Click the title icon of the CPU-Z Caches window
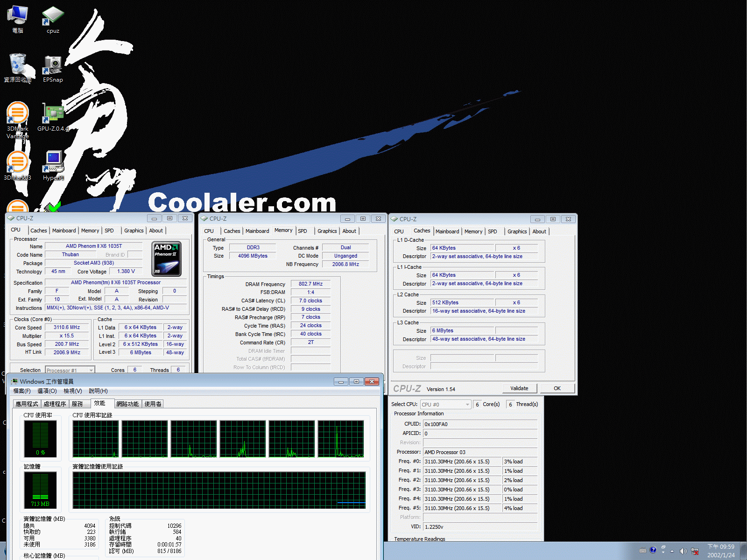This screenshot has height=560, width=747. point(394,219)
